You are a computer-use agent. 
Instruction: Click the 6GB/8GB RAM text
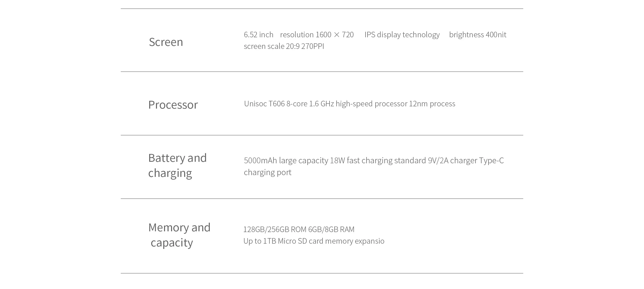click(x=331, y=229)
